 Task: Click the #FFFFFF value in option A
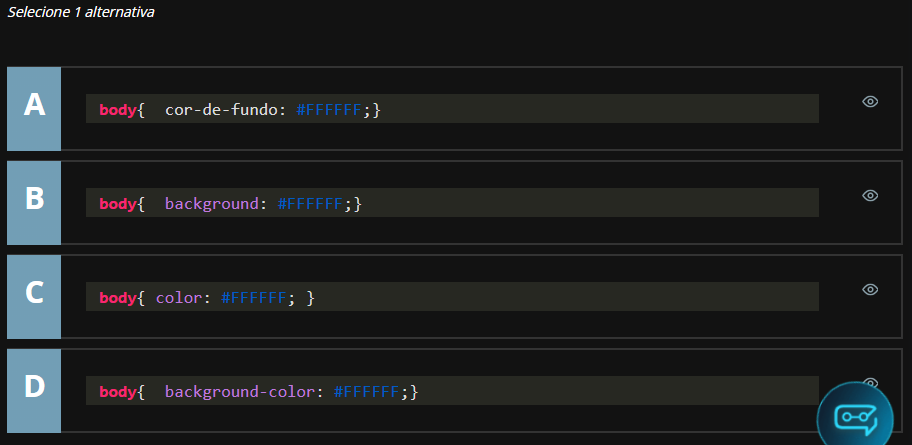click(x=328, y=109)
